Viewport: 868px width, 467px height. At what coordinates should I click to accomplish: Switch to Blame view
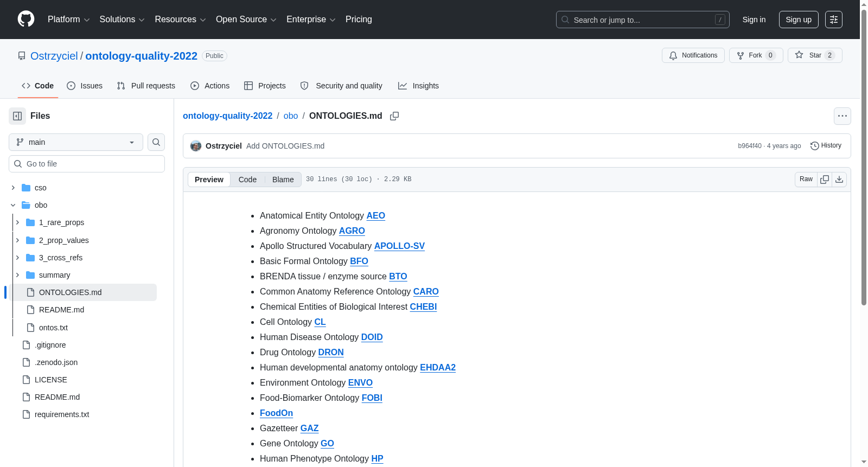click(283, 180)
